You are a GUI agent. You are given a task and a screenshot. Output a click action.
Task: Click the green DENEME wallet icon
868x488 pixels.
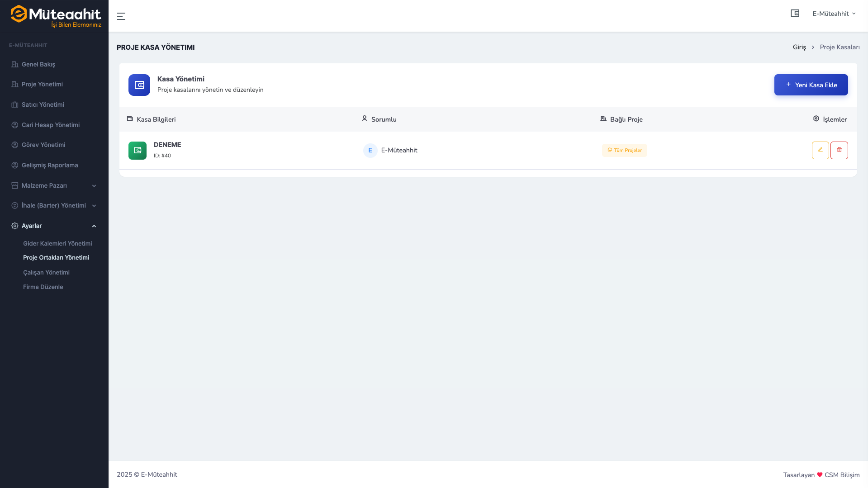pos(138,151)
